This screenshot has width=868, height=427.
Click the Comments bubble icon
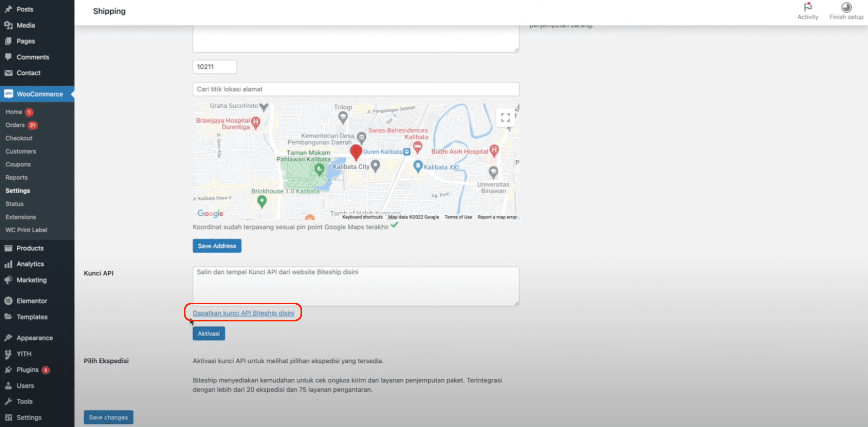[x=8, y=57]
